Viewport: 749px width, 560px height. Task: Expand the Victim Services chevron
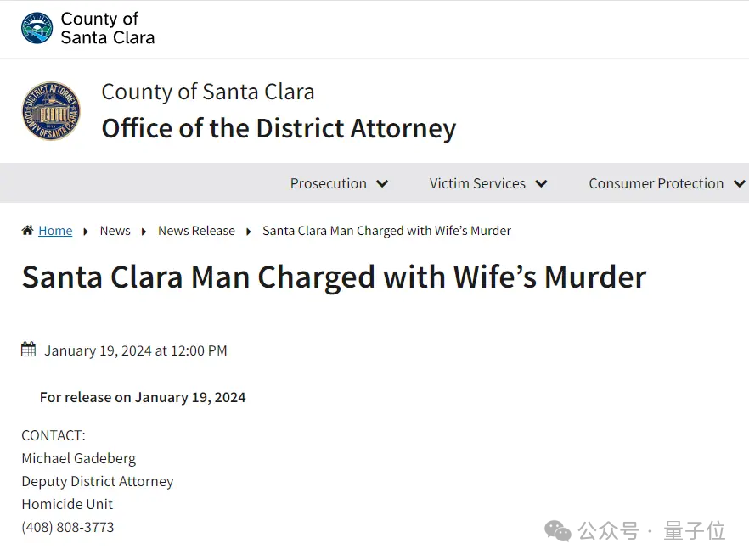[x=541, y=184]
